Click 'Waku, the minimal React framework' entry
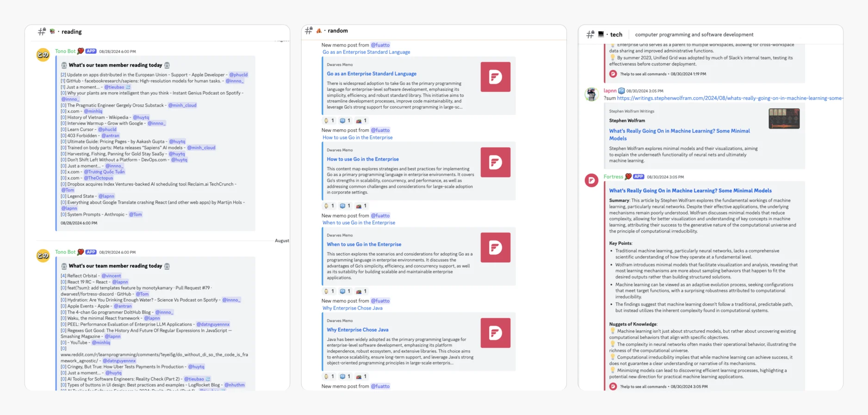 point(103,318)
